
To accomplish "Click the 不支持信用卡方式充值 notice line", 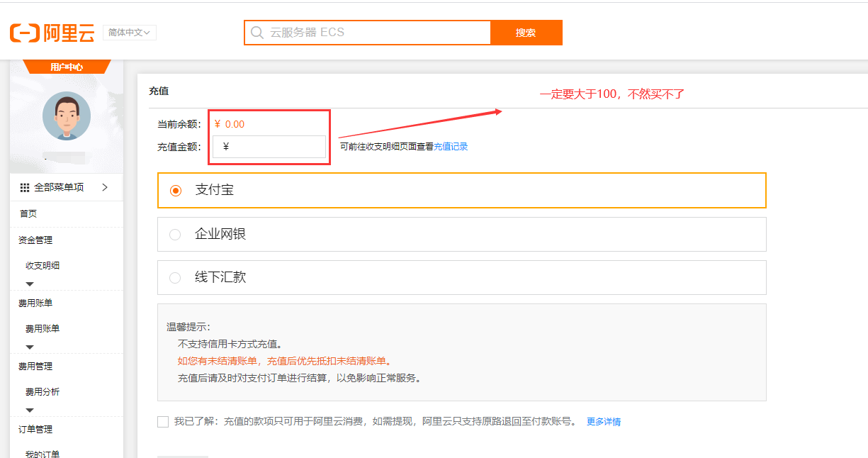I will point(230,345).
